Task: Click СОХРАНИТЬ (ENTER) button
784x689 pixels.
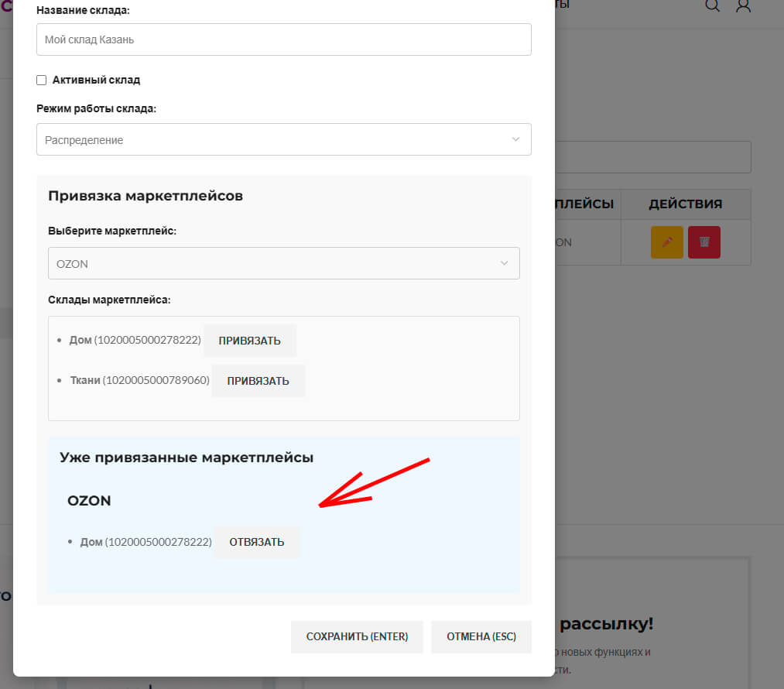Action: [357, 636]
